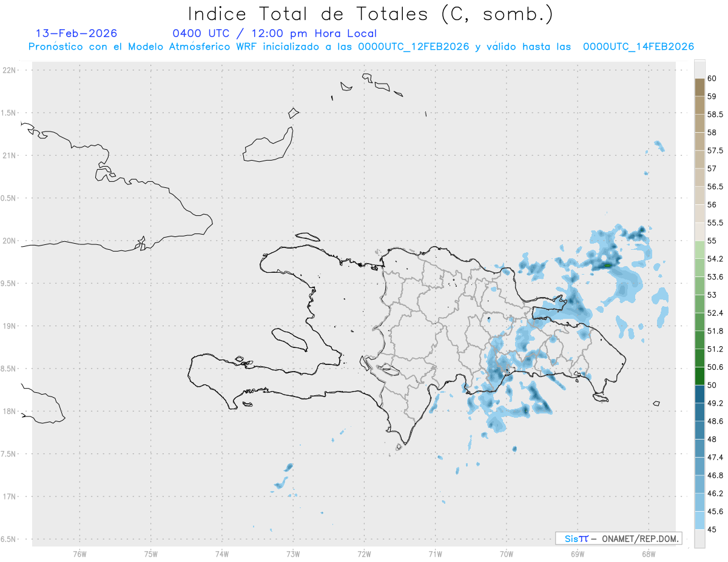Image resolution: width=728 pixels, height=562 pixels.
Task: Click the "49.2" colorbar label
Action: point(715,403)
